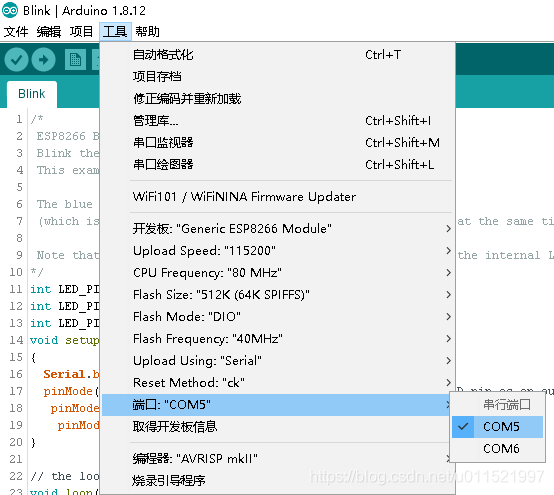The image size is (554, 495).
Task: Expand CPU Frequency 80 MHz submenu
Action: coord(278,273)
